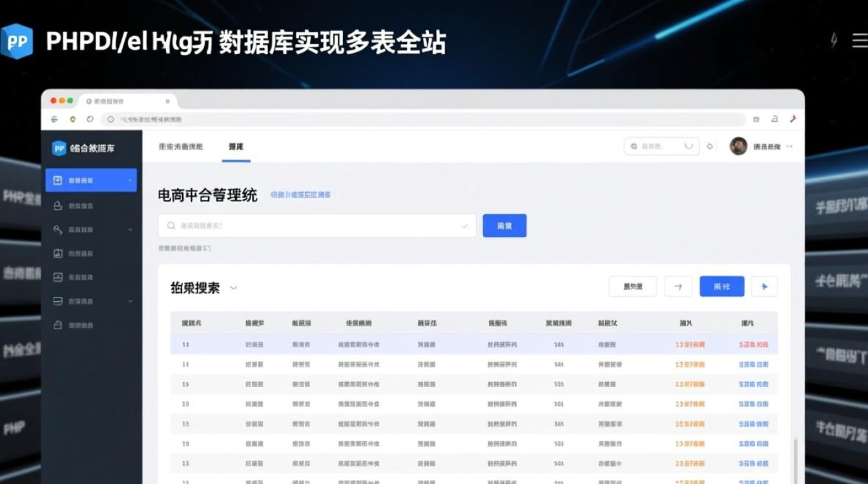The width and height of the screenshot is (868, 484).
Task: Expand the highlighted blue sidebar menu chevron
Action: (x=131, y=181)
